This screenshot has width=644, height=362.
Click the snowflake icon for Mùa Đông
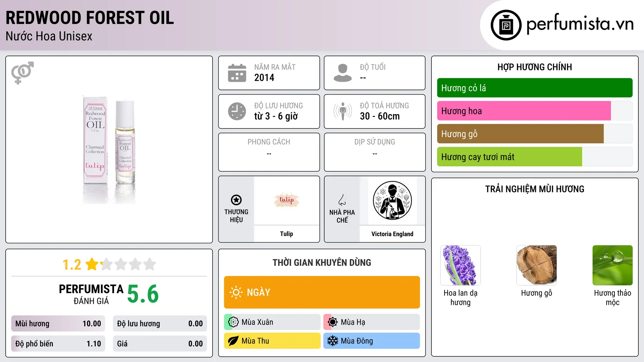point(333,341)
